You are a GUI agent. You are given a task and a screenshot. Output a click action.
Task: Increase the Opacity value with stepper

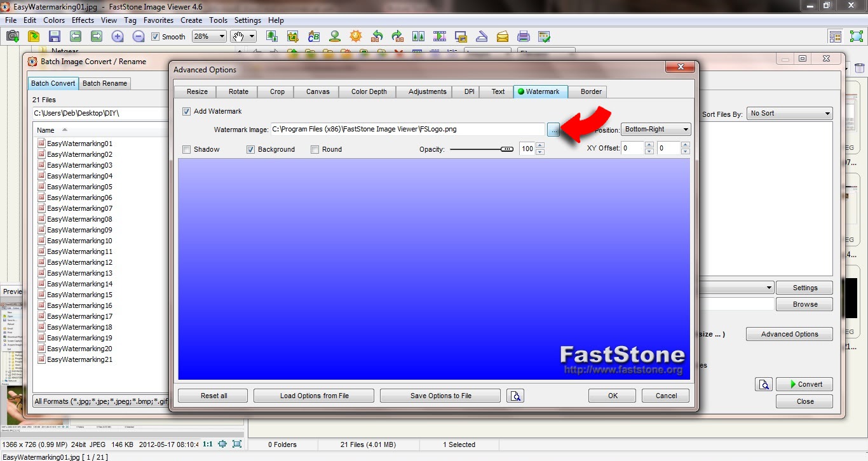(540, 146)
